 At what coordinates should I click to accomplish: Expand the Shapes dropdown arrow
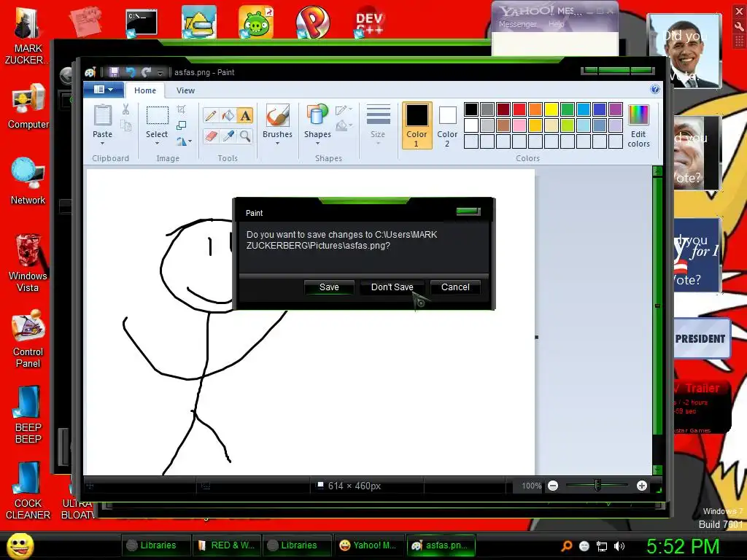(x=317, y=144)
